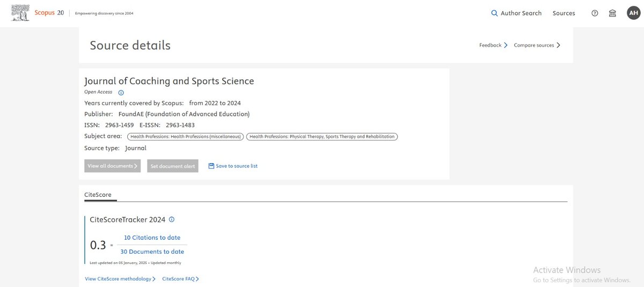This screenshot has height=287, width=644.
Task: Click the Journal of Coaching and Sports Science title
Action: pyautogui.click(x=169, y=81)
